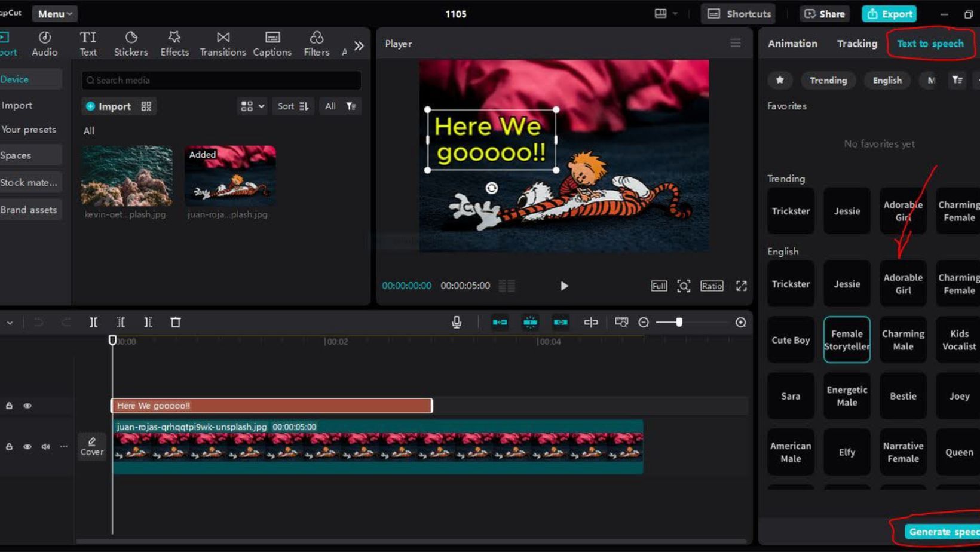Image resolution: width=980 pixels, height=552 pixels.
Task: Toggle preview axis
Action: (591, 322)
